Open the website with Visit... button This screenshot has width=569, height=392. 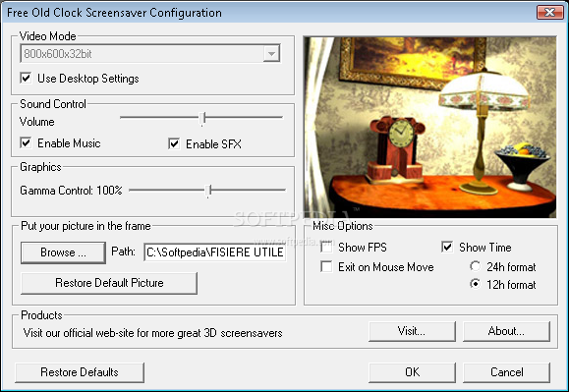coord(412,331)
